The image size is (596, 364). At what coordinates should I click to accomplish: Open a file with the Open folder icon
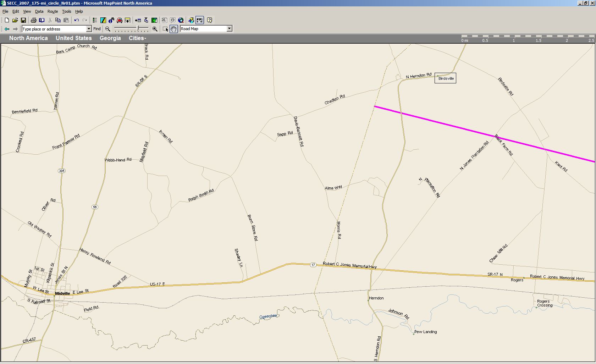(x=15, y=20)
